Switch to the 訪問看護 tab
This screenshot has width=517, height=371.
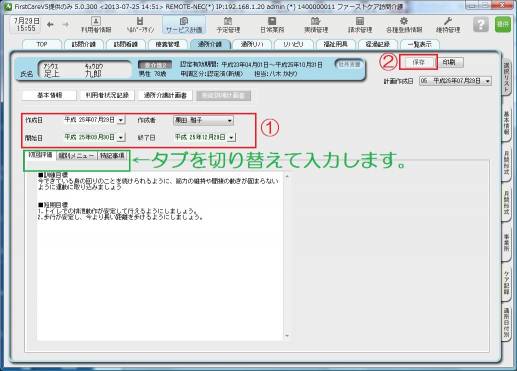(x=126, y=44)
